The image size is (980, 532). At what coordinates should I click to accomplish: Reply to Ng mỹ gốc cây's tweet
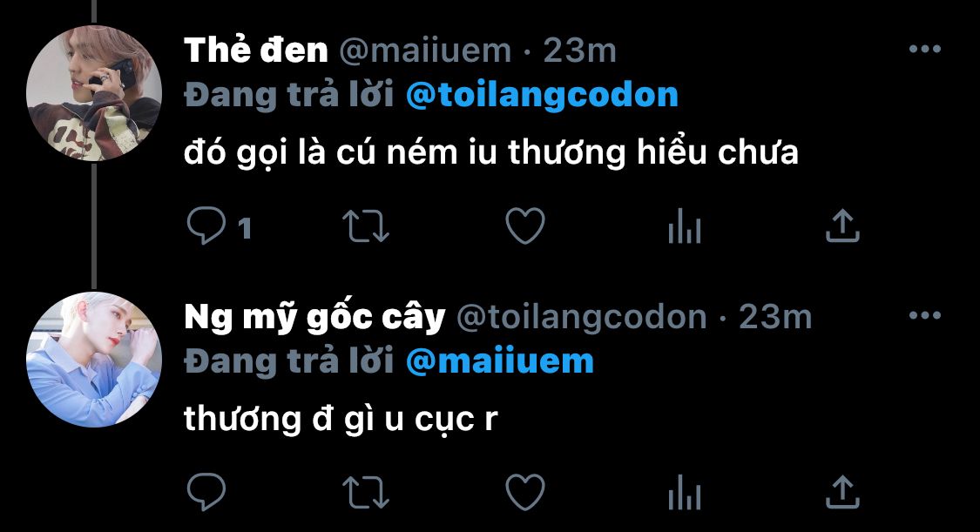click(x=206, y=492)
